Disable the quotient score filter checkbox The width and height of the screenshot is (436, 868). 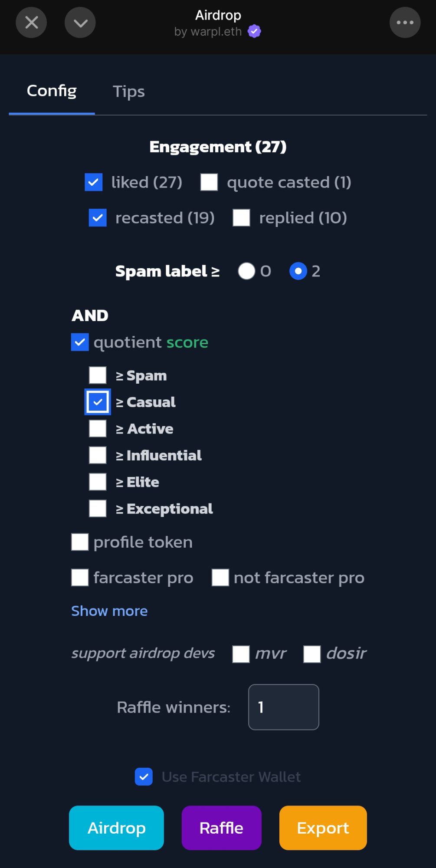pos(80,342)
